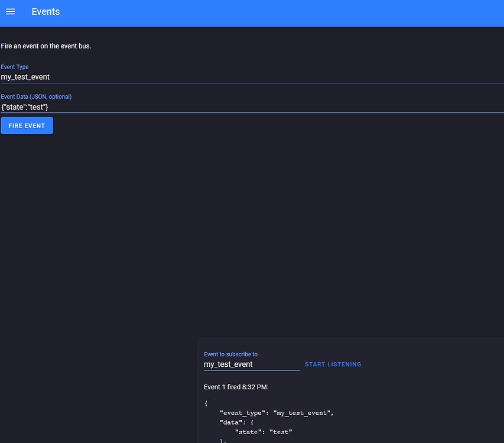The height and width of the screenshot is (443, 504).
Task: Click the event_type line in JSON output
Action: 275,413
